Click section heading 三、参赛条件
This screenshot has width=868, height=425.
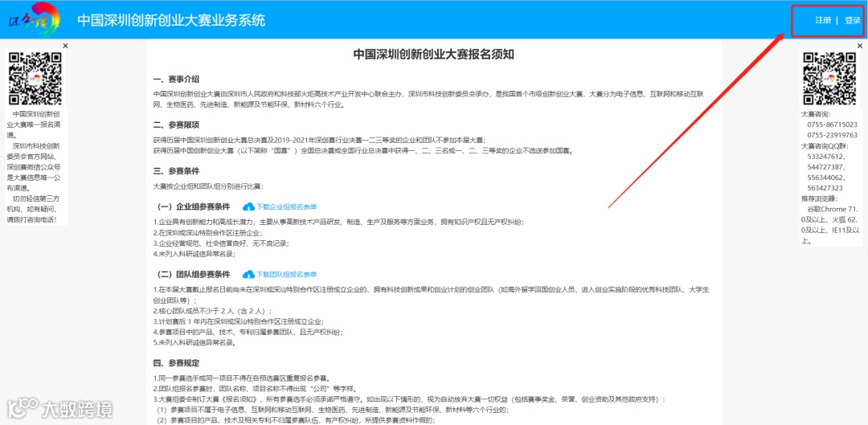pos(177,171)
